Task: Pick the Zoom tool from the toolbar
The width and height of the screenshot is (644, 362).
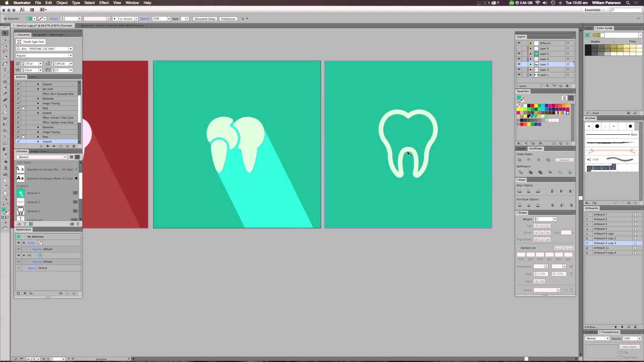Action: click(x=5, y=198)
